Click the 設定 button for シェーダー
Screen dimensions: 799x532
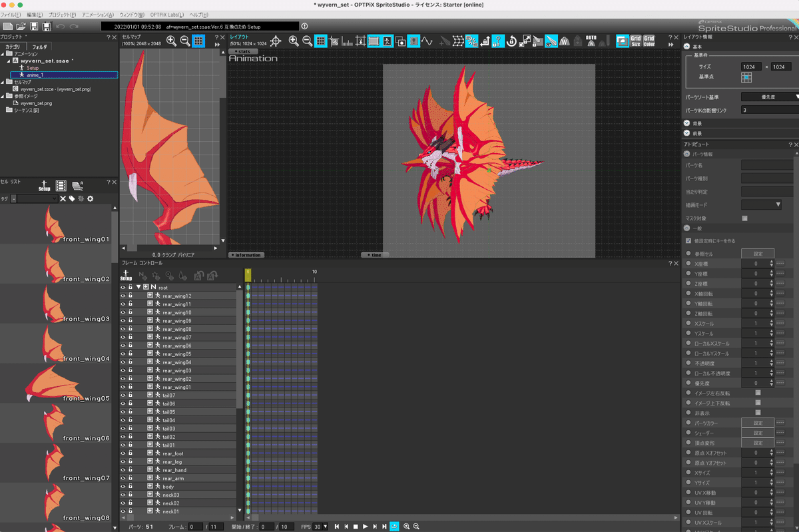coord(758,433)
